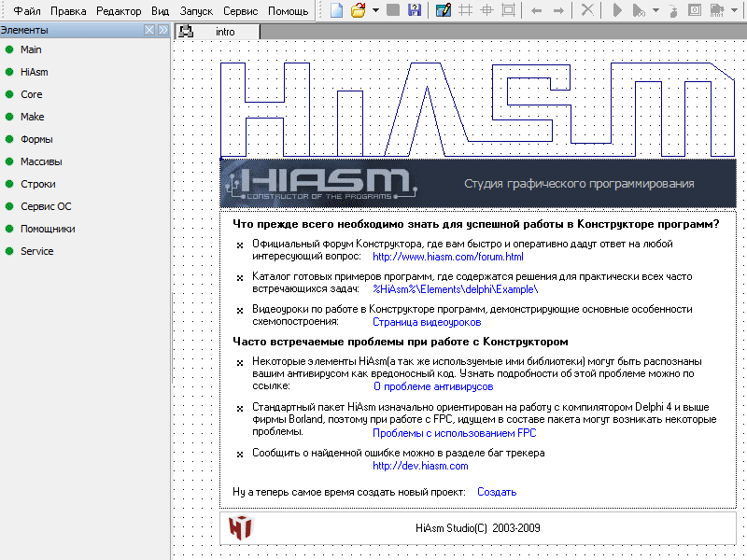Click the open folder icon
747x560 pixels.
358,10
